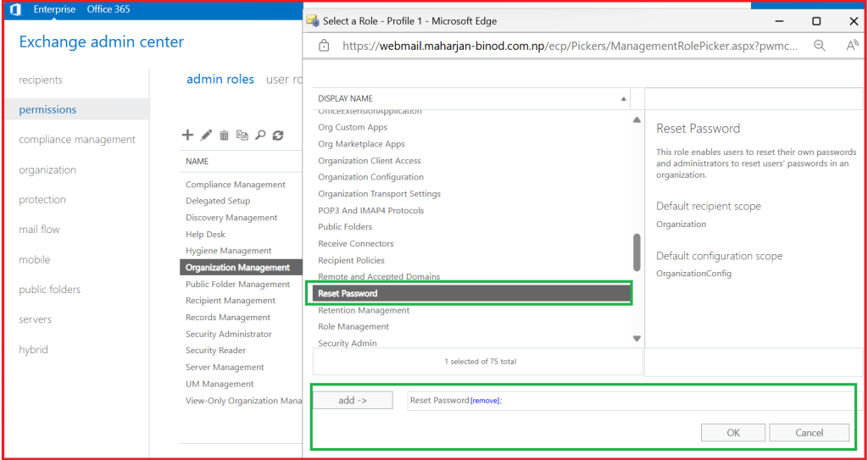Refresh the admin roles list
Image resolution: width=868 pixels, height=460 pixels.
278,135
